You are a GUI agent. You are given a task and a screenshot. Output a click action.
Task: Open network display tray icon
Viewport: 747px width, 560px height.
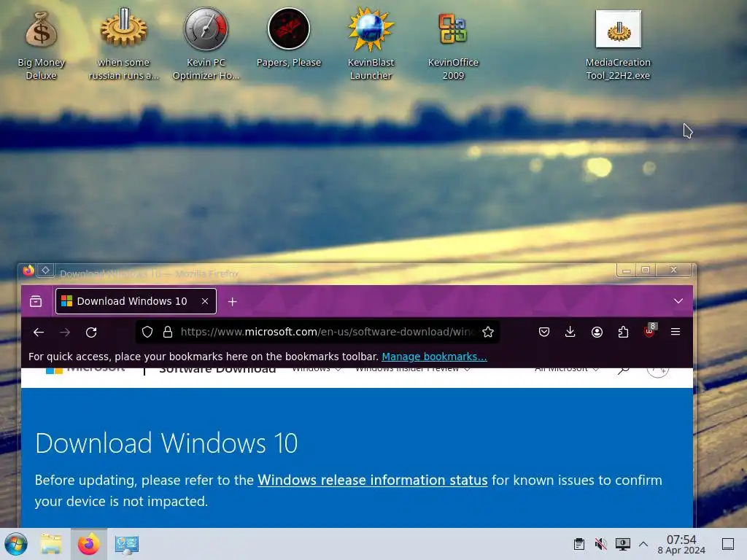(623, 544)
